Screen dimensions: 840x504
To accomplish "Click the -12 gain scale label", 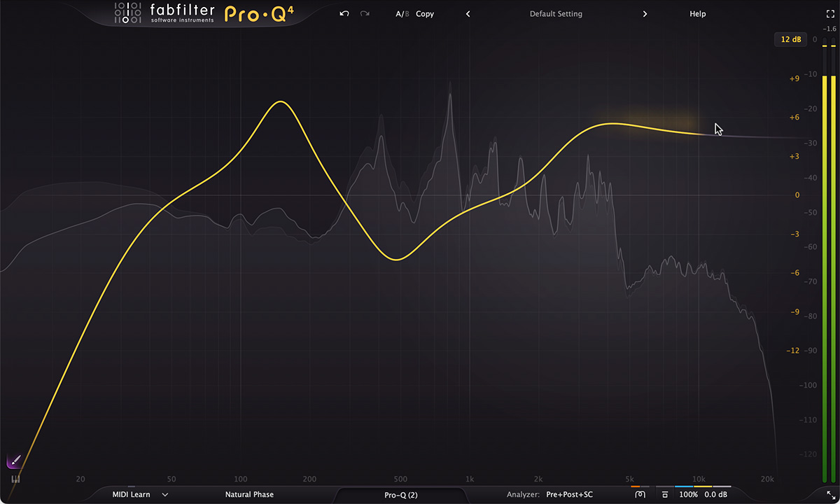I will click(792, 351).
